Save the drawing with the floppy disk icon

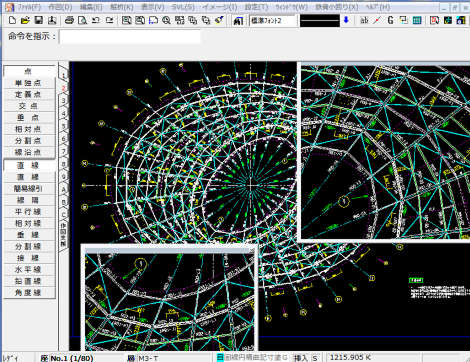coord(38,20)
